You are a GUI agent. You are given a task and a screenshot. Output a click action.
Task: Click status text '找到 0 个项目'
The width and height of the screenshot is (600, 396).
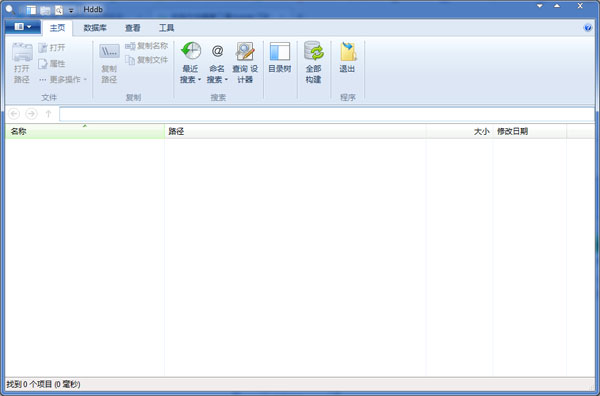tap(29, 384)
